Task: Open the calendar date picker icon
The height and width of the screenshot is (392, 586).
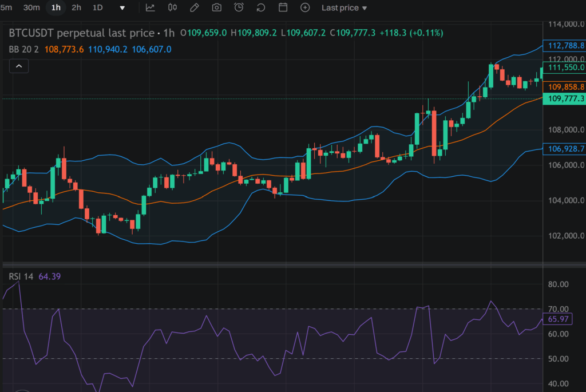Action: pos(283,7)
